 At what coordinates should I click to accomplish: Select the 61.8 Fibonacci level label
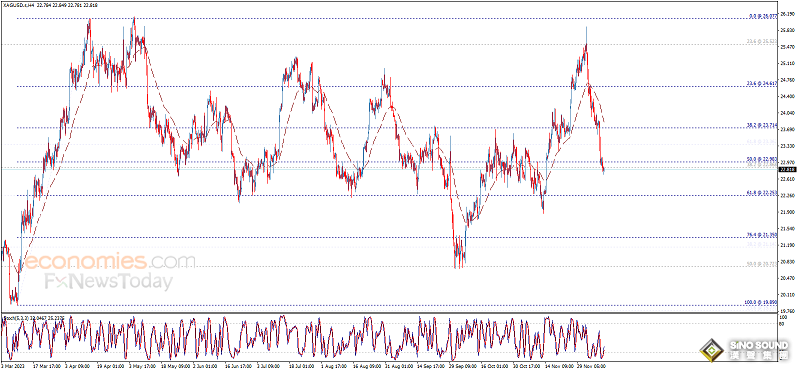[762, 193]
